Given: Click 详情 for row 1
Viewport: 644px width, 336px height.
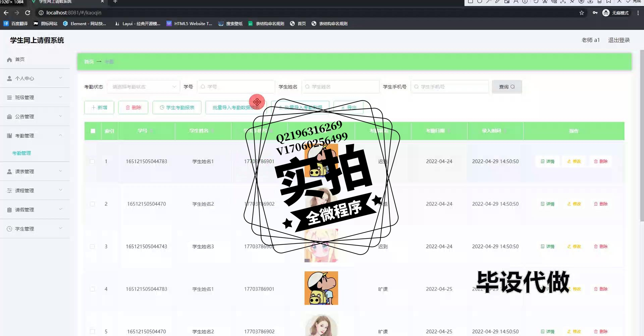Looking at the screenshot, I should point(547,161).
